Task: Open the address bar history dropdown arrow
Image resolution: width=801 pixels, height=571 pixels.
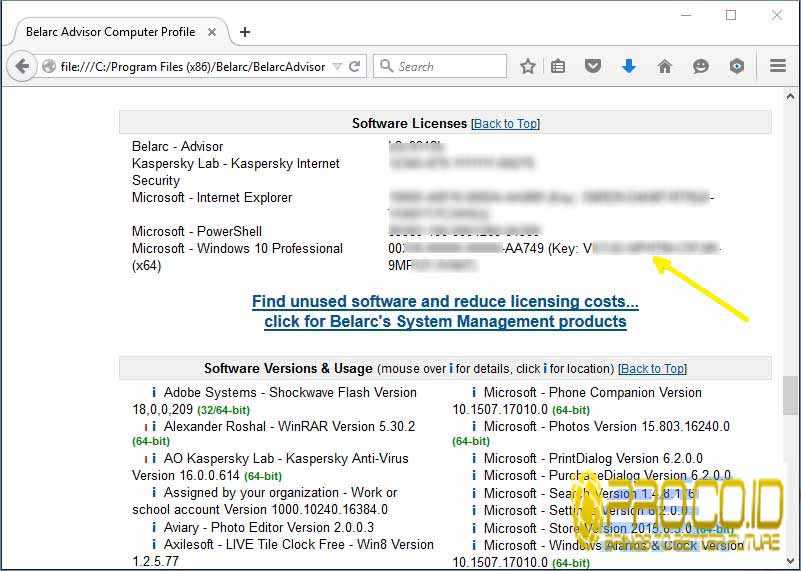Action: (x=337, y=66)
